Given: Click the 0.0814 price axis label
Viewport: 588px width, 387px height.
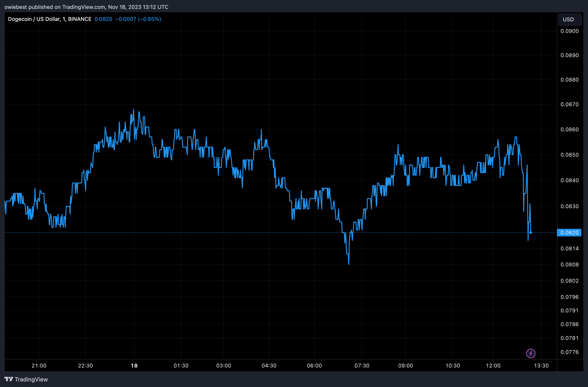Looking at the screenshot, I should (x=569, y=249).
